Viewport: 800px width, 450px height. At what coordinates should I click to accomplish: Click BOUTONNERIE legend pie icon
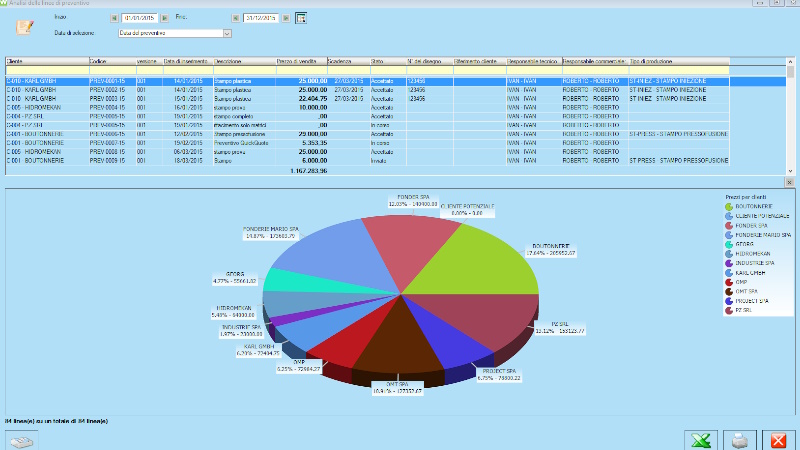click(x=729, y=207)
